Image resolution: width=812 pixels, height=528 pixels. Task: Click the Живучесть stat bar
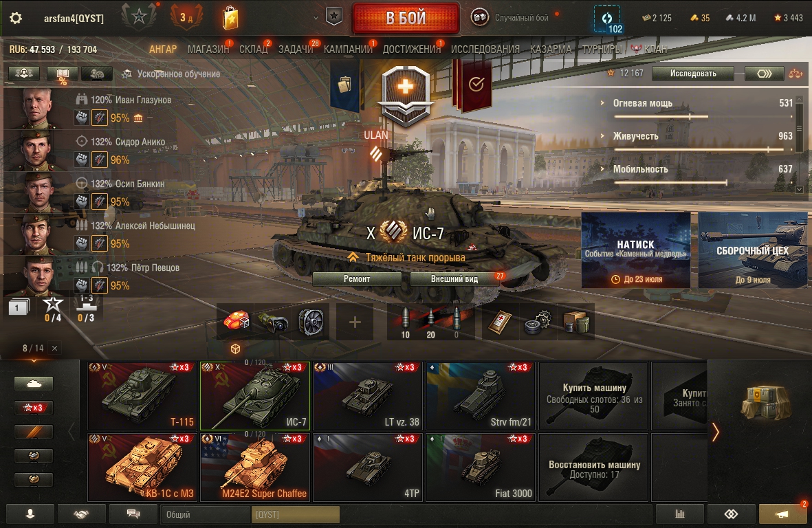tap(703, 150)
